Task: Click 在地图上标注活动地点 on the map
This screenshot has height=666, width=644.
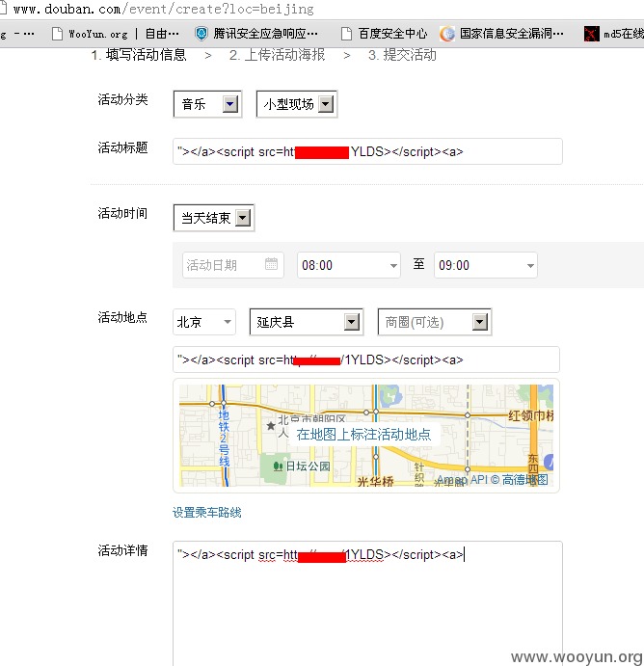Action: (x=363, y=434)
